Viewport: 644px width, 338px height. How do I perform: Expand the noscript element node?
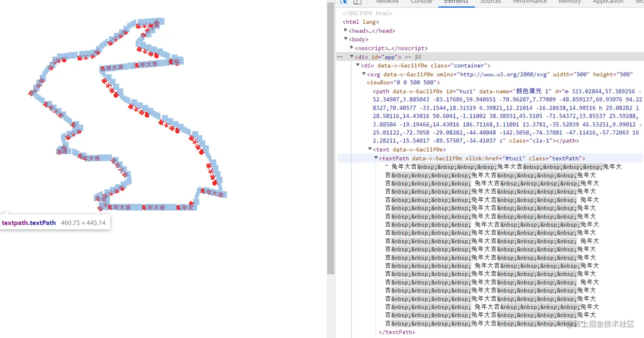click(352, 48)
